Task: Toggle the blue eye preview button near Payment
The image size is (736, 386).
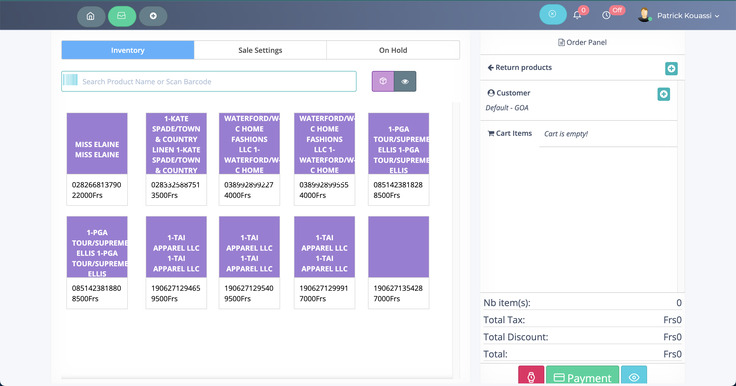Action: point(634,376)
